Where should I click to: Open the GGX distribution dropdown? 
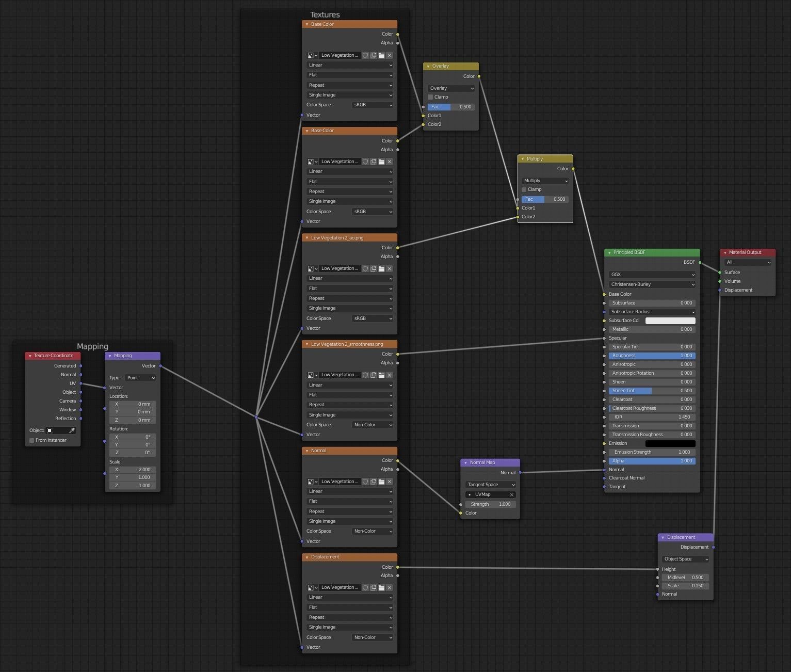652,275
